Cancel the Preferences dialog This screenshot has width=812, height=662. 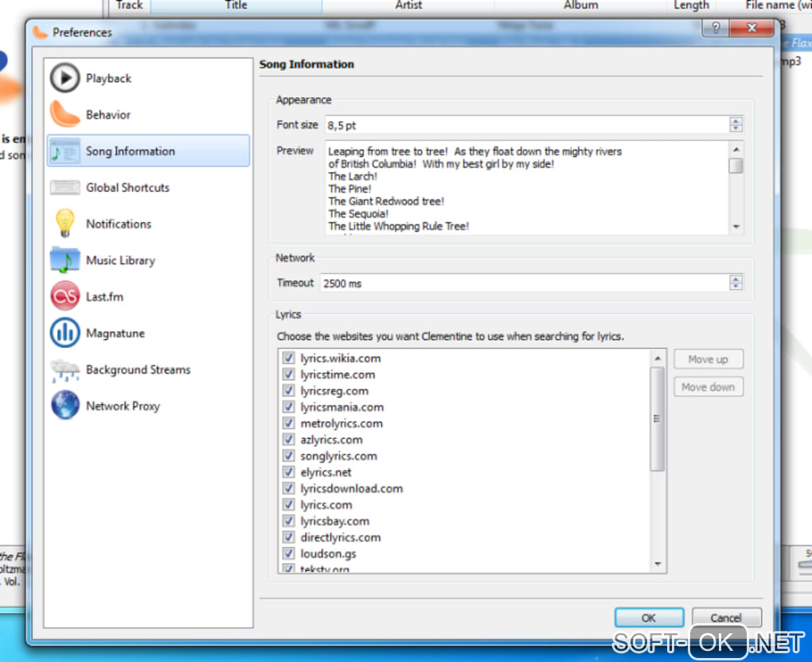(x=726, y=617)
